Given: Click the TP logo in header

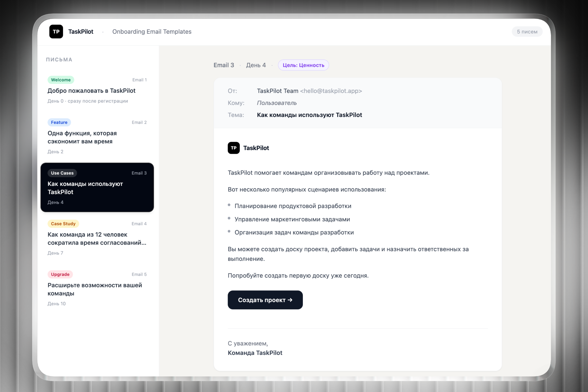Looking at the screenshot, I should click(56, 32).
